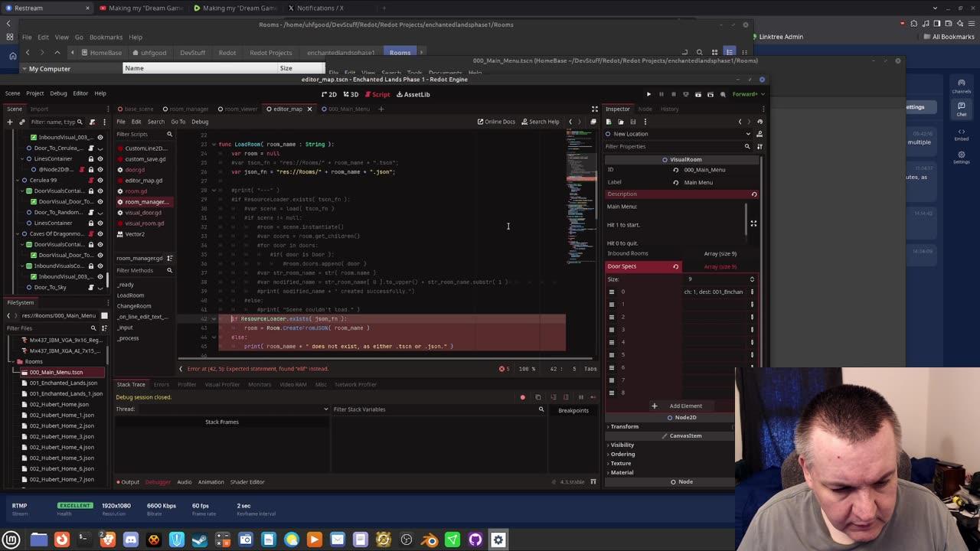Save resource in Inspector toolbar
The image size is (980, 551).
tap(633, 122)
